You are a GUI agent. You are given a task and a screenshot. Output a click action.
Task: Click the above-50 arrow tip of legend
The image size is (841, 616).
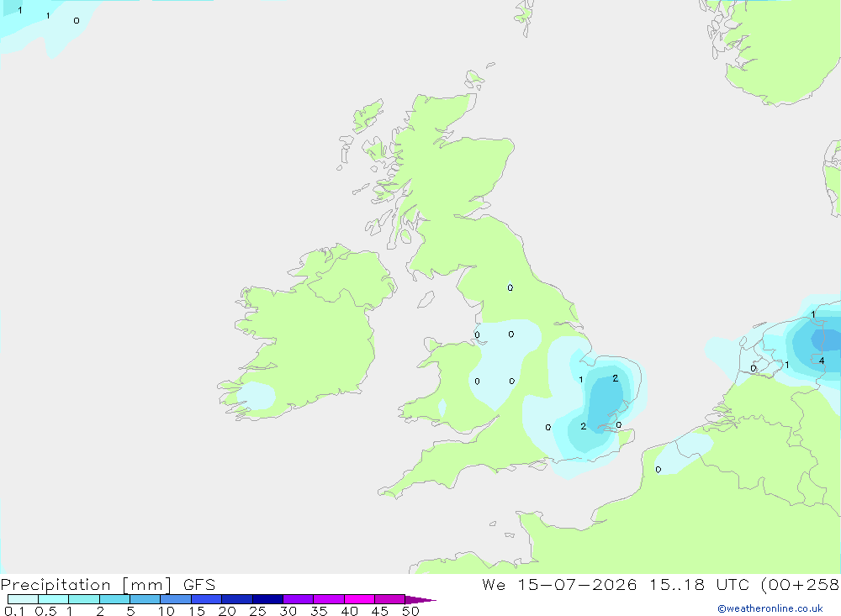click(420, 600)
